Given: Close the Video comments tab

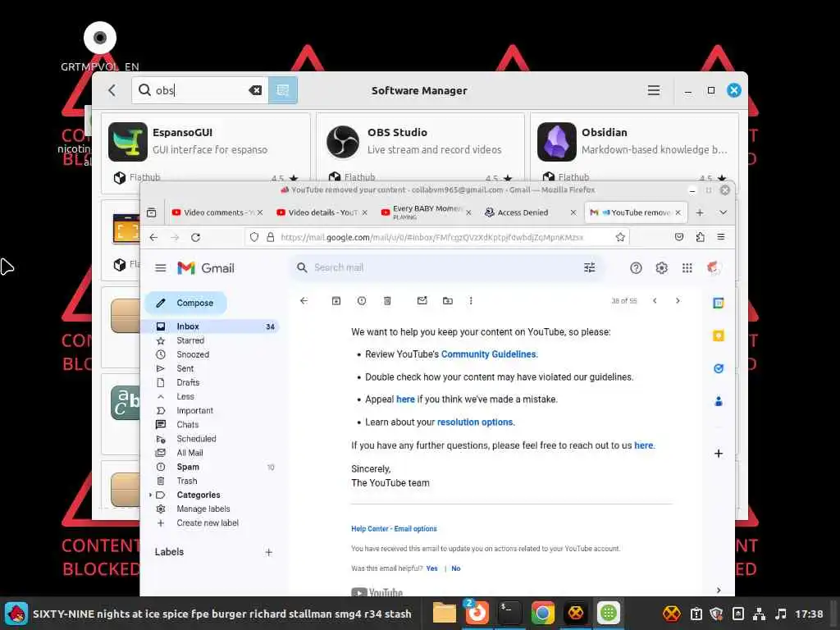Looking at the screenshot, I should (260, 212).
